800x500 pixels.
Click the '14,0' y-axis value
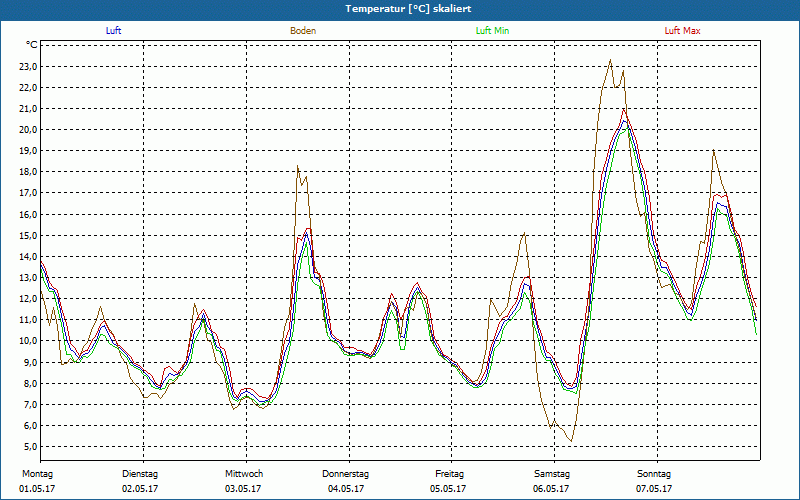[x=28, y=257]
